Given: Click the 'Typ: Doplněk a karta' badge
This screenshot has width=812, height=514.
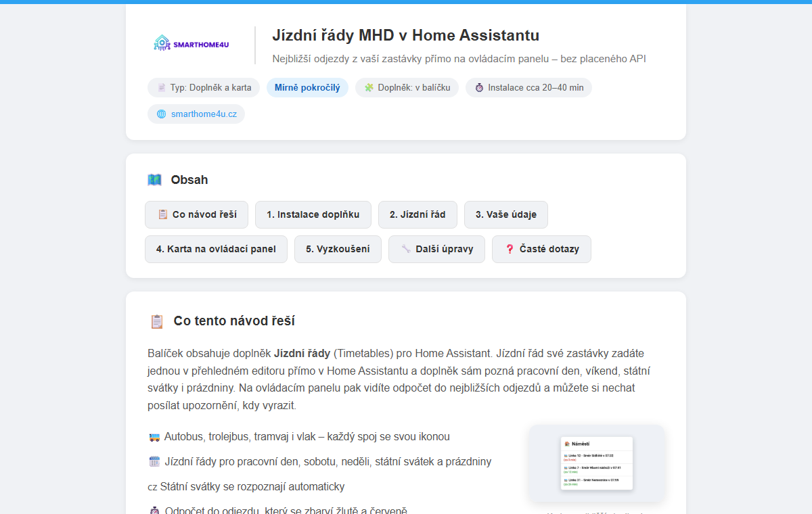Looking at the screenshot, I should [204, 87].
